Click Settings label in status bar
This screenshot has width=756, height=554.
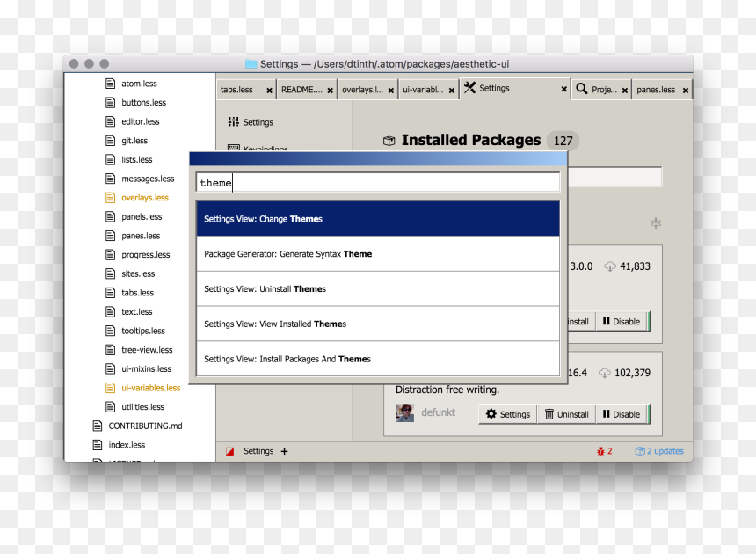pyautogui.click(x=258, y=451)
